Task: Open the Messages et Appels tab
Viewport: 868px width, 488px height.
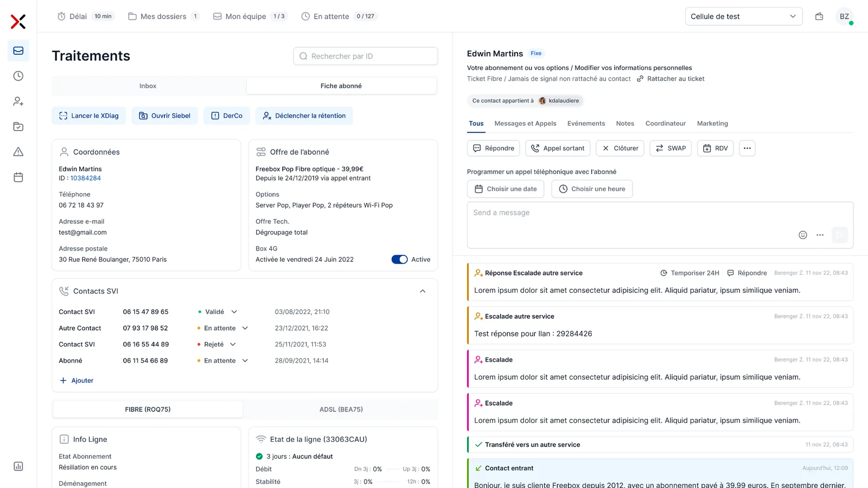Action: click(525, 124)
